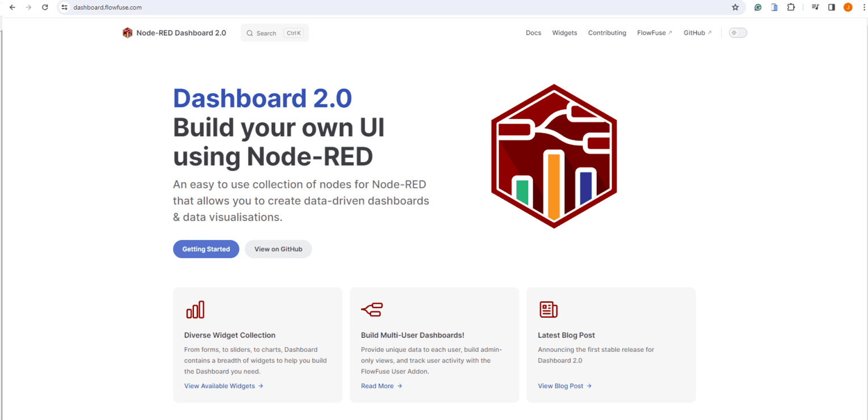This screenshot has width=868, height=420.
Task: Click the external-link arrow next to GitHub
Action: pos(710,32)
